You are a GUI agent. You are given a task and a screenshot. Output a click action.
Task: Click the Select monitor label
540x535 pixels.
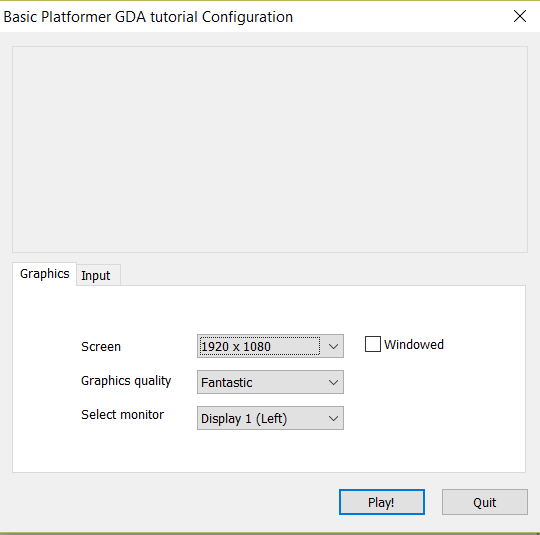coord(122,414)
